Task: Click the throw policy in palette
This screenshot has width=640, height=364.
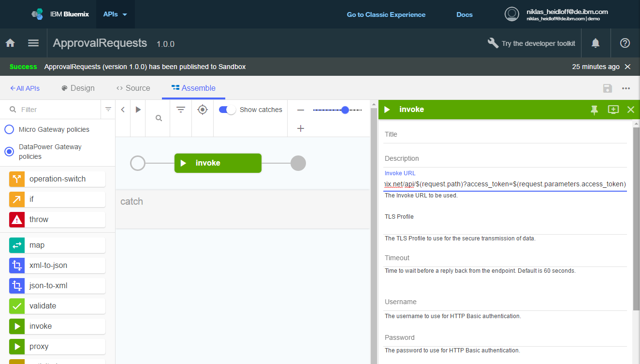Action: click(57, 220)
